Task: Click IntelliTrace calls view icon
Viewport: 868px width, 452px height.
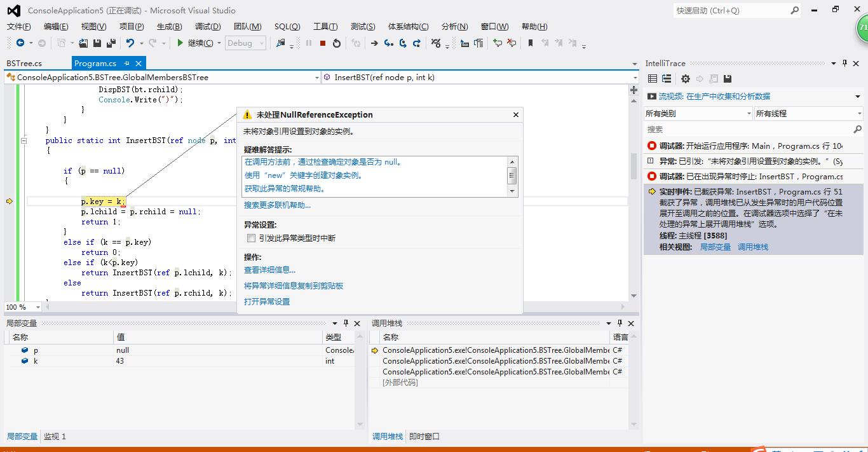Action: coord(667,79)
